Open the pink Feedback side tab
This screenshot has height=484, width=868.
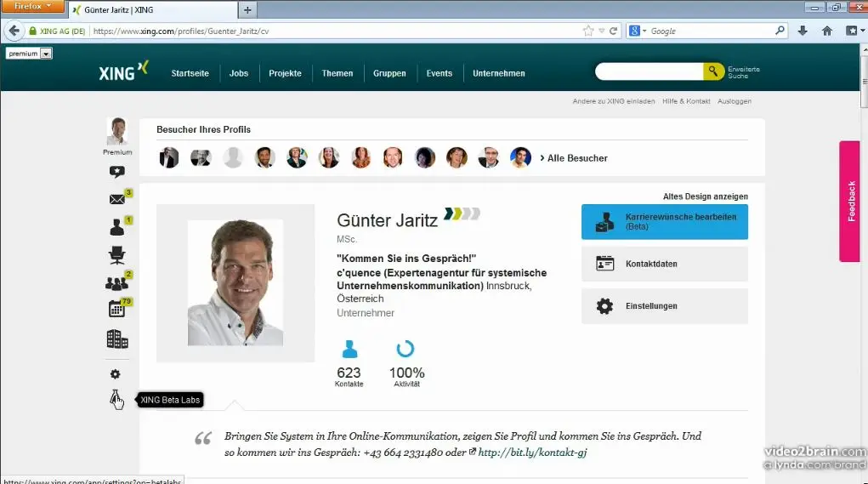(850, 201)
